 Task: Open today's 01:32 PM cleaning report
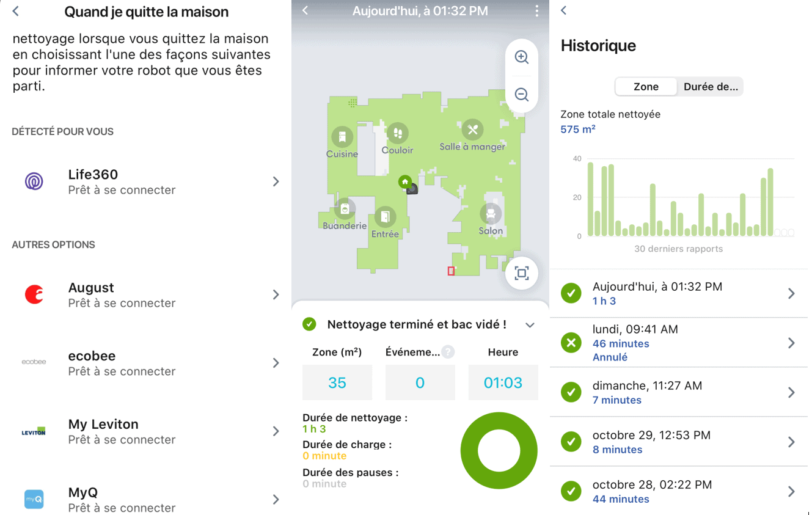(x=679, y=293)
